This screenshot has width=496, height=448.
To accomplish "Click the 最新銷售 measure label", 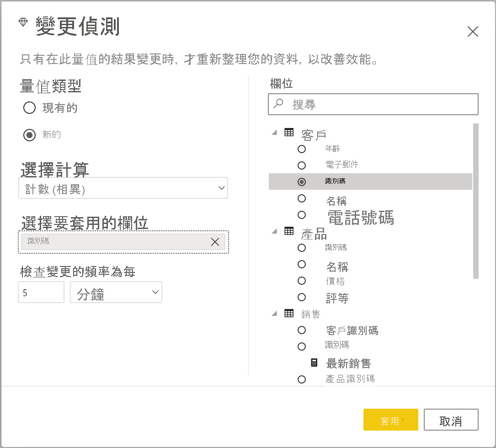I will click(348, 363).
